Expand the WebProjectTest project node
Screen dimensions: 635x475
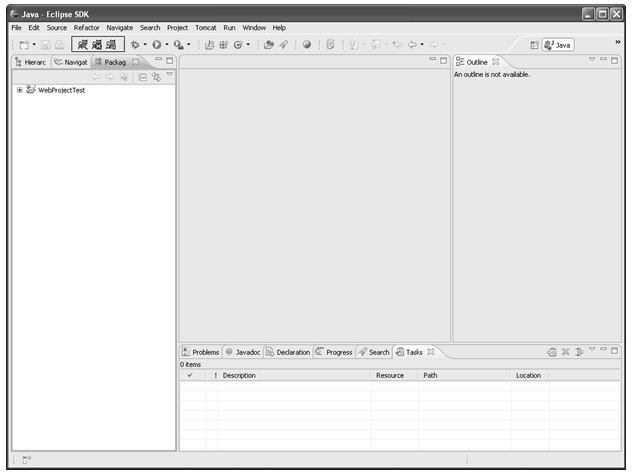pos(19,90)
